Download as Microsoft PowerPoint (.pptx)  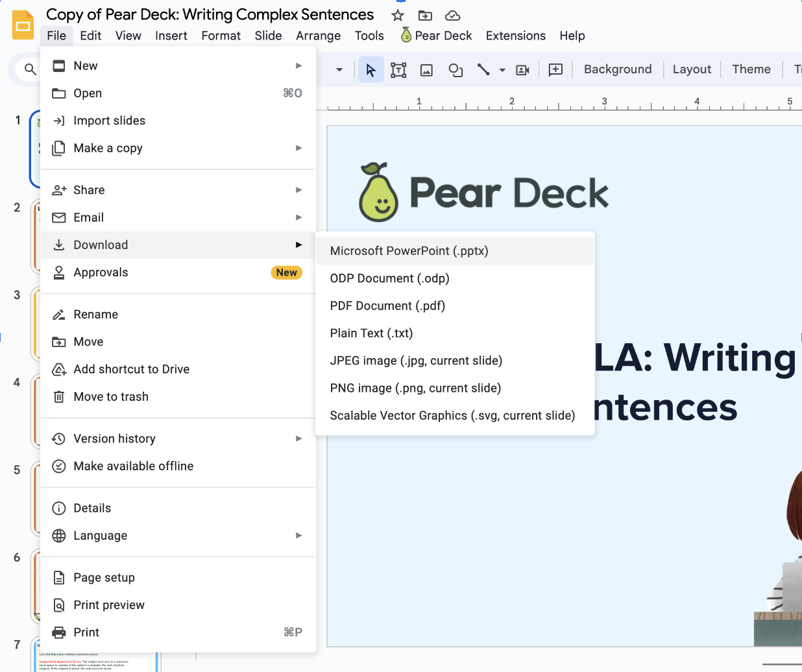click(x=409, y=250)
